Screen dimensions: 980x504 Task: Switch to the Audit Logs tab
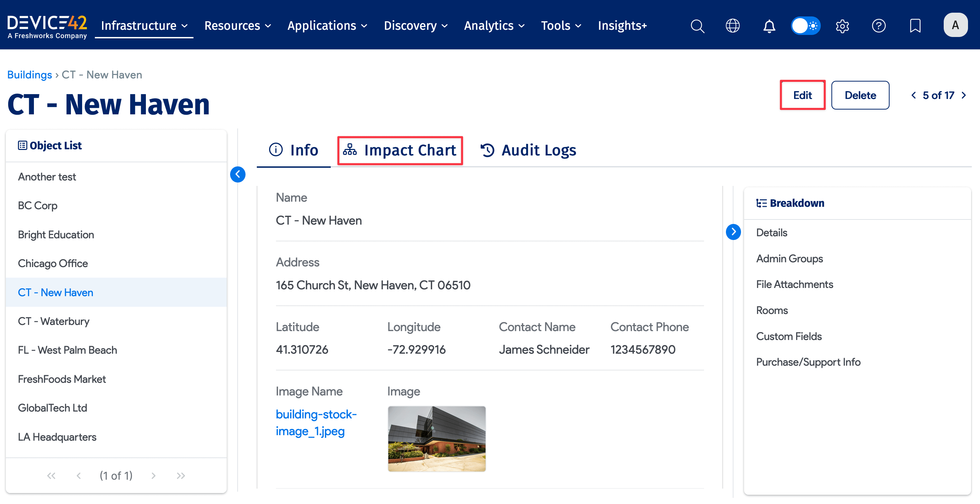(x=528, y=150)
